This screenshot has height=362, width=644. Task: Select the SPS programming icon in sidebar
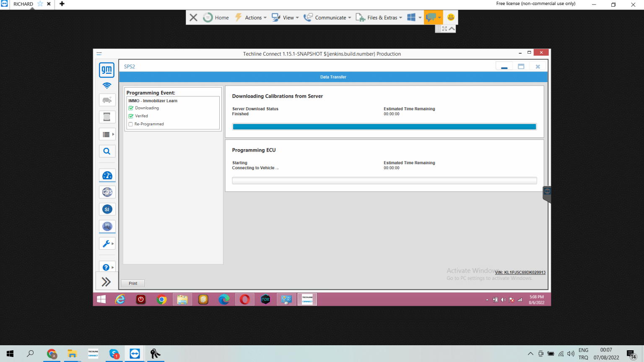coord(107,226)
